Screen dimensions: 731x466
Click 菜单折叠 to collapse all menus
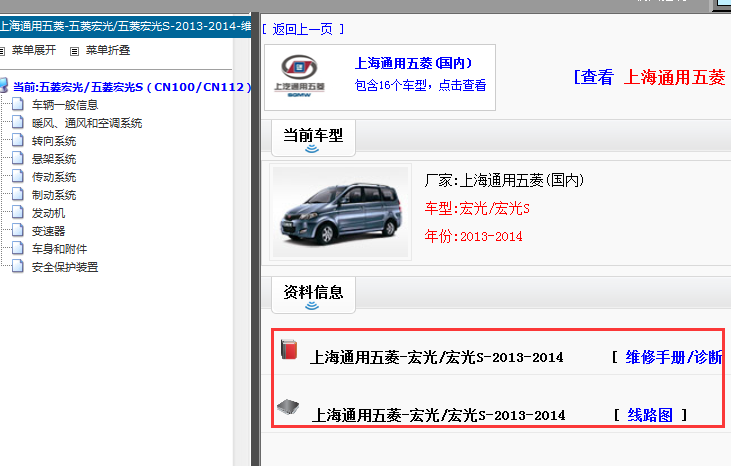tap(108, 50)
